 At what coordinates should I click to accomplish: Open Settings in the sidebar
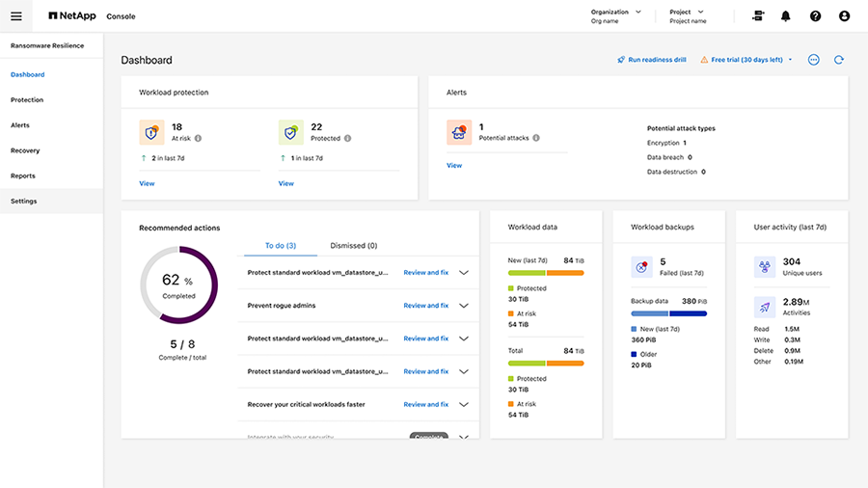(24, 201)
